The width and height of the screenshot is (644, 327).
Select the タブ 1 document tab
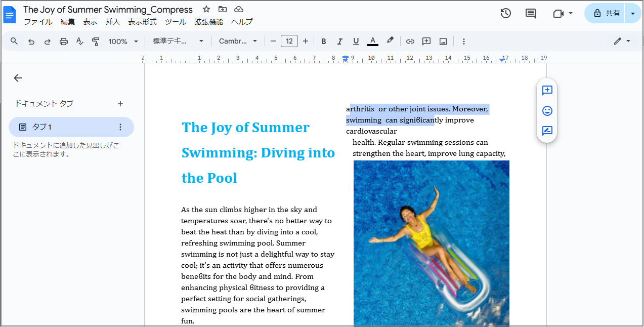[x=71, y=127]
